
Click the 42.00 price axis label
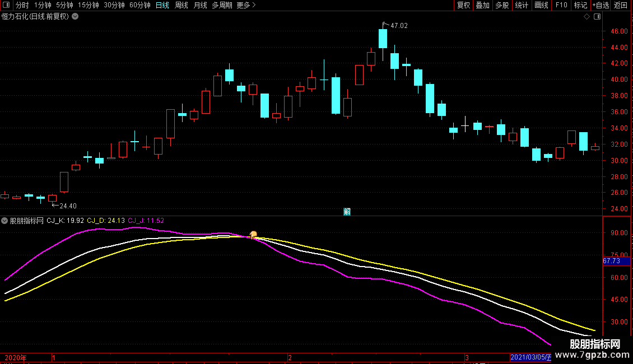pos(619,63)
